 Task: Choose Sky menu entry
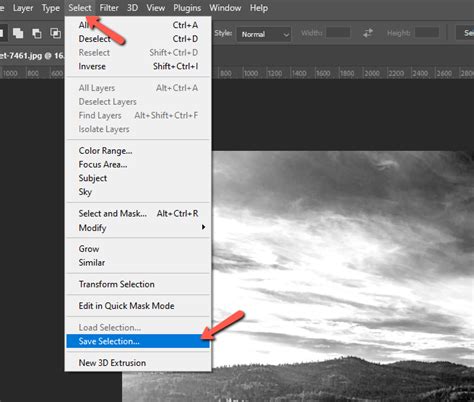click(x=138, y=192)
